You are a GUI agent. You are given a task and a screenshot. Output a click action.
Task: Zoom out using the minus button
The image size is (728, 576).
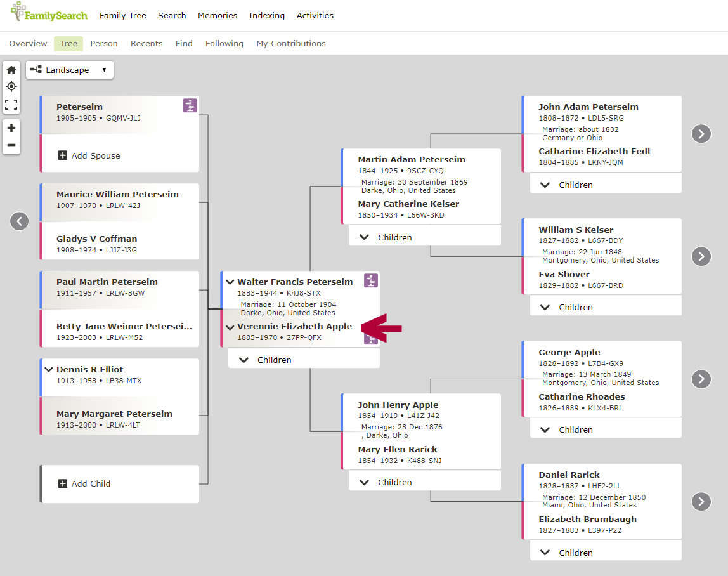11,145
